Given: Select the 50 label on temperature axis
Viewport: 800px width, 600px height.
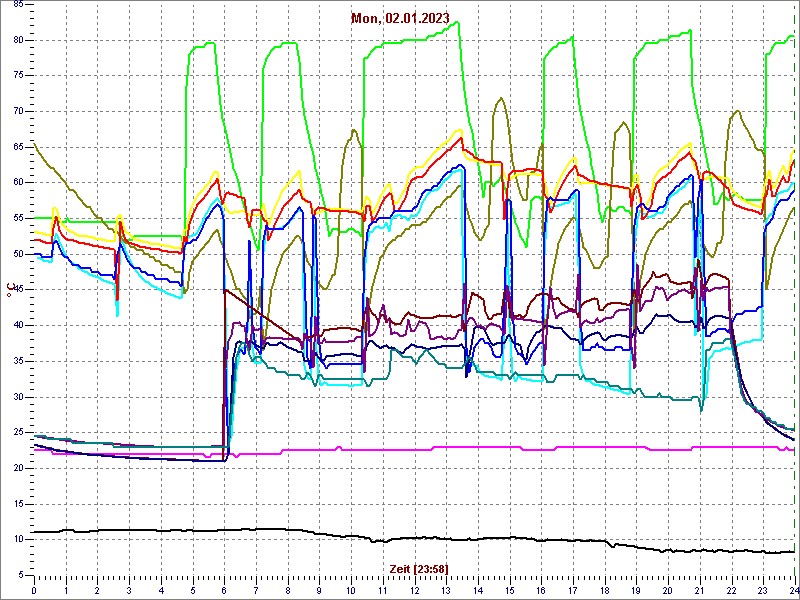Looking at the screenshot, I should tap(17, 254).
